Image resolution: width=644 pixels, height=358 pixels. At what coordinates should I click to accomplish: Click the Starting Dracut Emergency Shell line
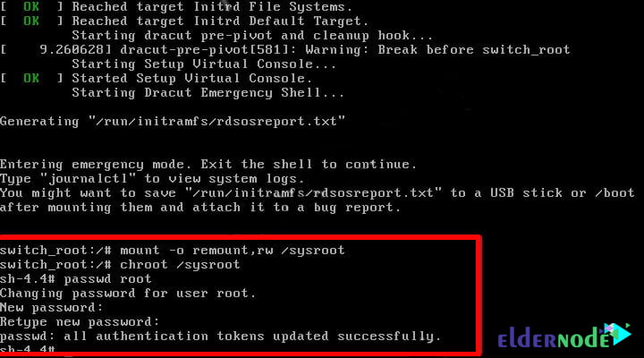pyautogui.click(x=208, y=93)
